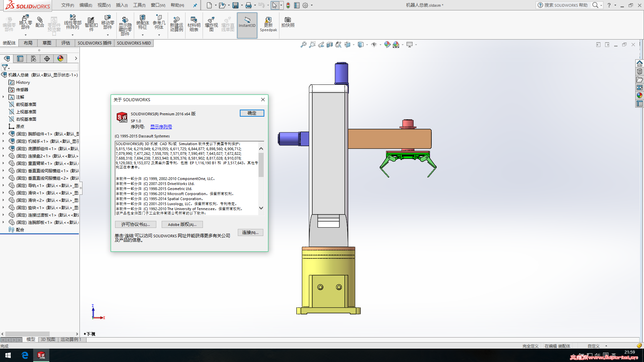
Task: Expand the 注解 annotations tree node
Action: (3, 97)
